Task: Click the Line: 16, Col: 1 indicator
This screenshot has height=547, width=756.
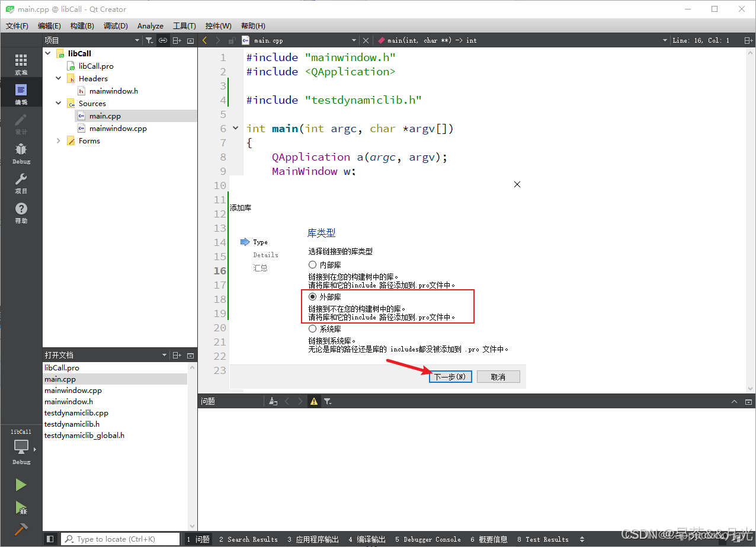Action: (701, 40)
